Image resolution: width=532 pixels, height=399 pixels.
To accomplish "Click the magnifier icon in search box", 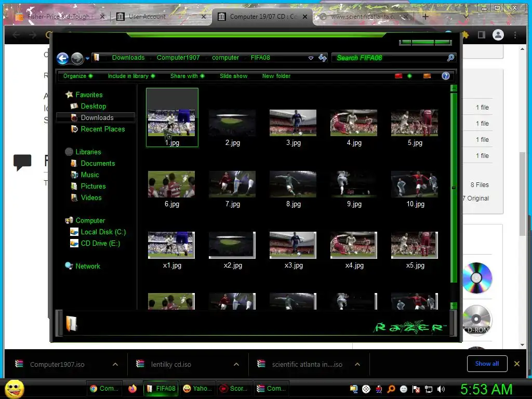I will [450, 58].
